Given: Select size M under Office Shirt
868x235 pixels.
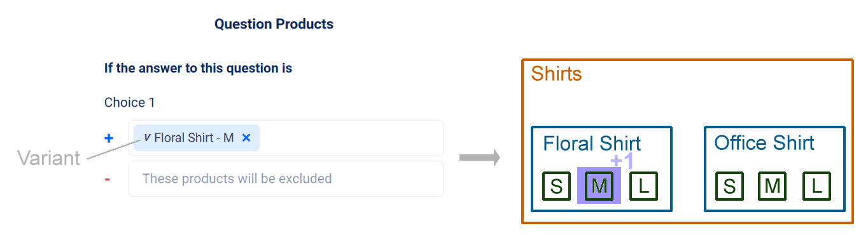Looking at the screenshot, I should coord(772,186).
